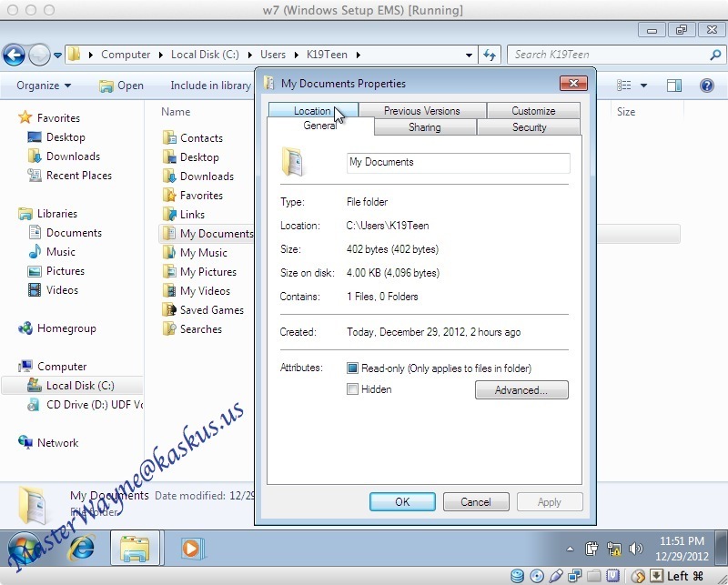
Task: Open the Music library
Action: (52, 252)
